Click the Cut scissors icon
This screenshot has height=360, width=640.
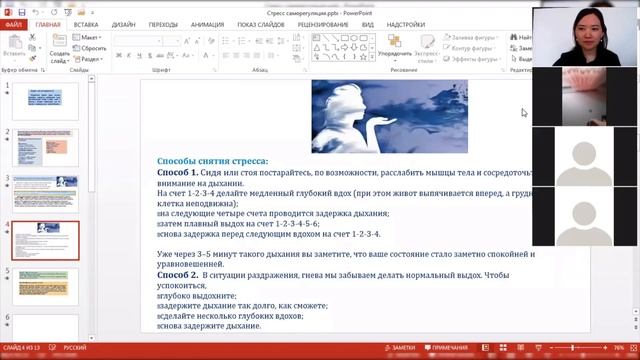pyautogui.click(x=32, y=37)
